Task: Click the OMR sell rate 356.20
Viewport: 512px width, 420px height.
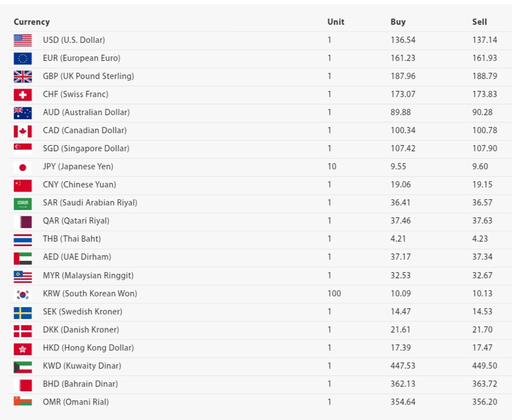Action: (484, 402)
